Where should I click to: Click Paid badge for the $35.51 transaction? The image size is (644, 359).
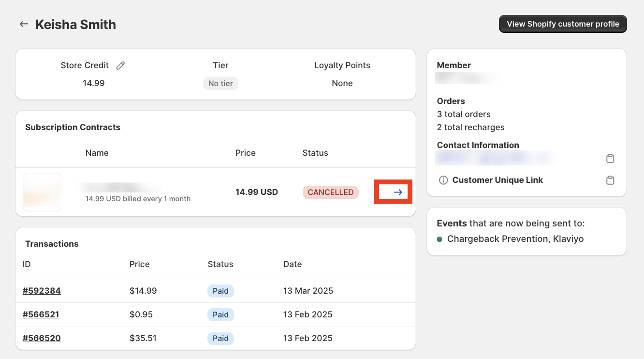(220, 338)
